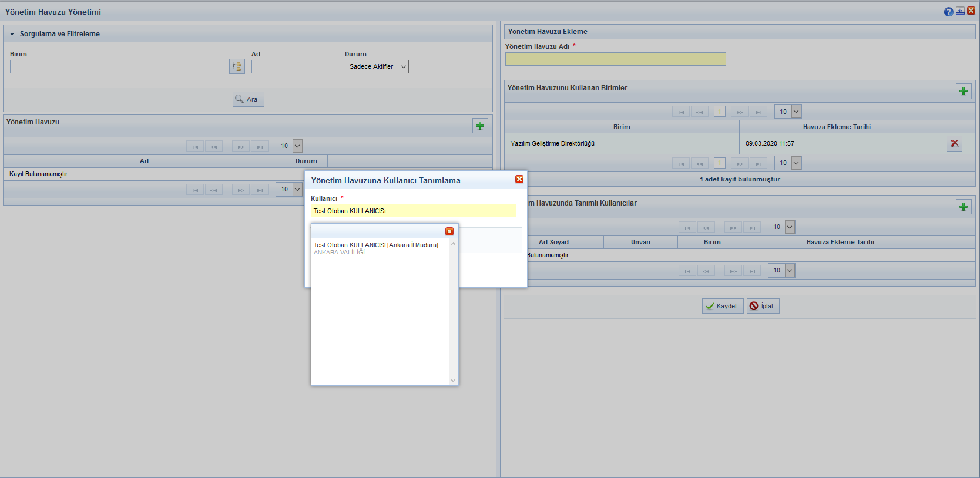
Task: Sort by Havuza Ekleme Tarihi column in Birim table
Action: [836, 127]
